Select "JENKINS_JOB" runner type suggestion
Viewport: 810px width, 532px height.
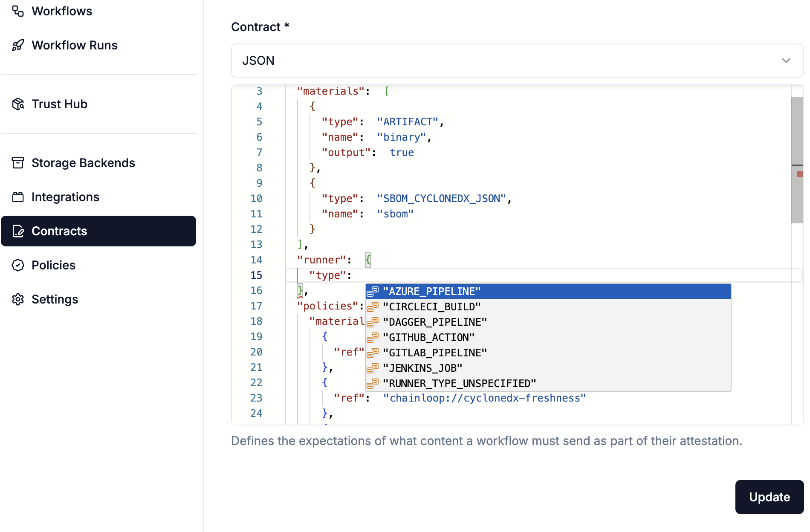point(422,368)
